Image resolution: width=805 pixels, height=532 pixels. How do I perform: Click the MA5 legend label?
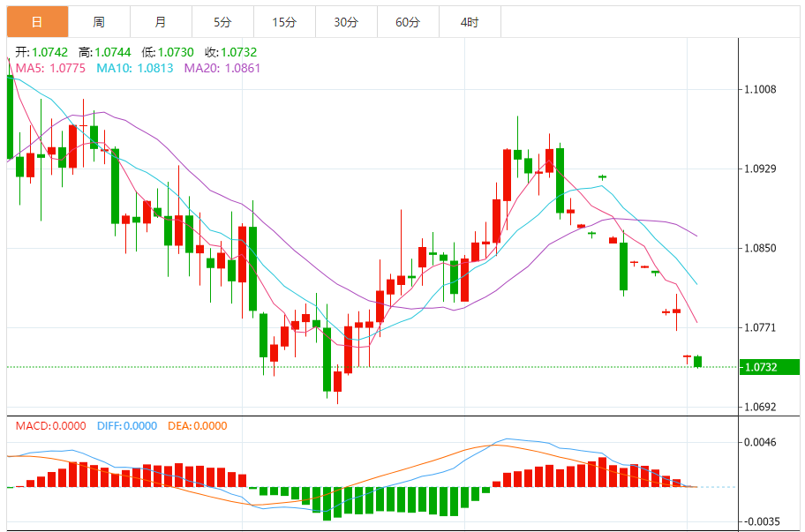(50, 68)
